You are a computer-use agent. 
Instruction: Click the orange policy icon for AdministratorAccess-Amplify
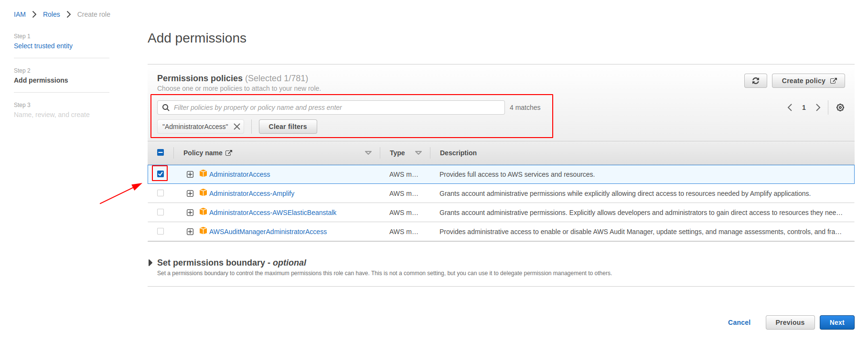203,193
